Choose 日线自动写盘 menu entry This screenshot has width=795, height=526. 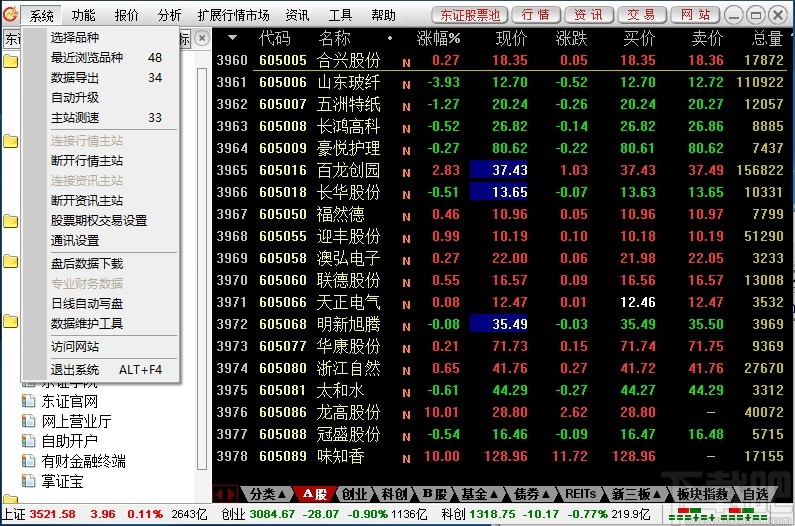tap(100, 303)
